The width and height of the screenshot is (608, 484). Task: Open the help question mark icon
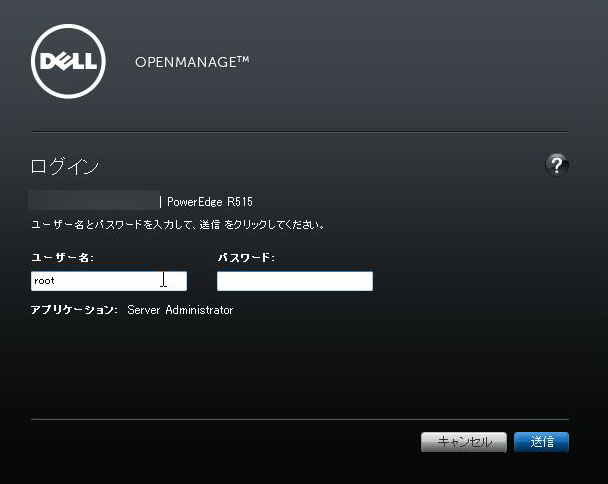[557, 165]
